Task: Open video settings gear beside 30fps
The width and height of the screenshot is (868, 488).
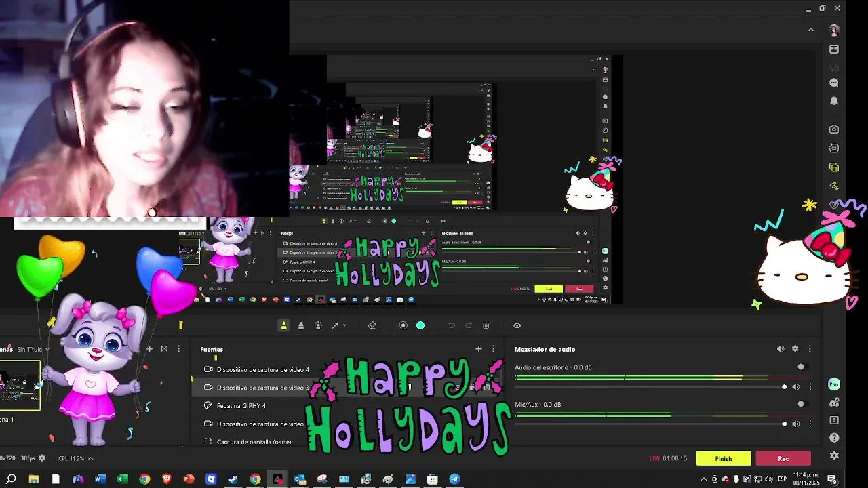Action: [x=42, y=458]
